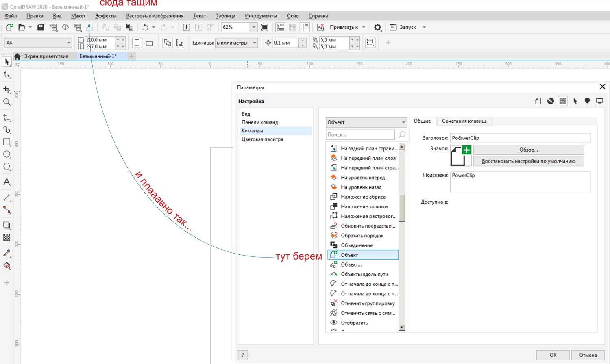Increase nudge distance with the up spinner
The height and width of the screenshot is (364, 610).
303,40
